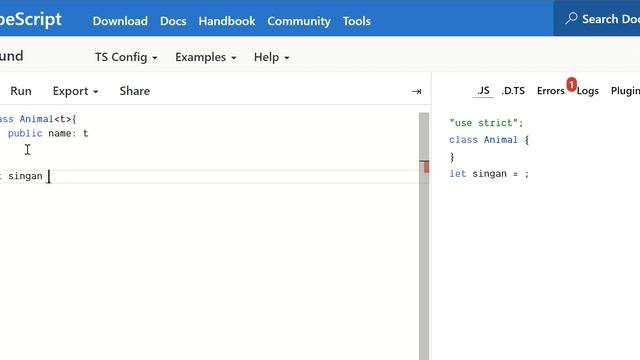Go to the Handbook page

[x=227, y=21]
